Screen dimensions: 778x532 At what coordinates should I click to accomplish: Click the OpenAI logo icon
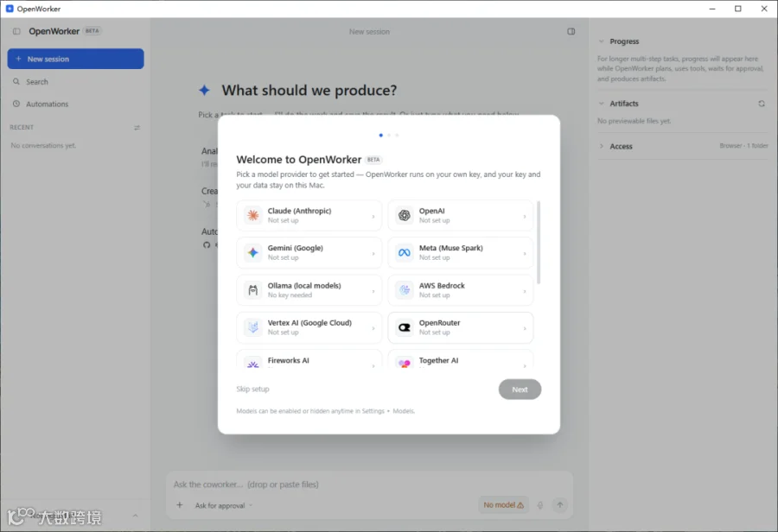tap(405, 215)
